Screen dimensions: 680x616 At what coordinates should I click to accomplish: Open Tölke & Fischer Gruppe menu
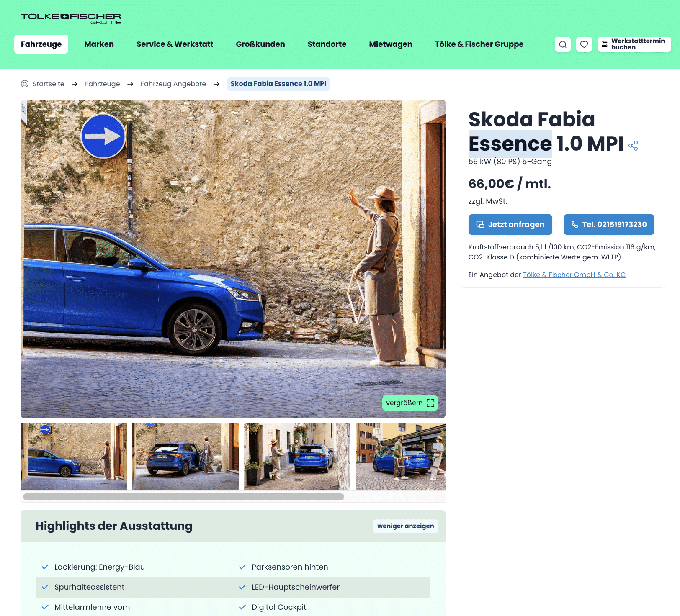point(479,44)
